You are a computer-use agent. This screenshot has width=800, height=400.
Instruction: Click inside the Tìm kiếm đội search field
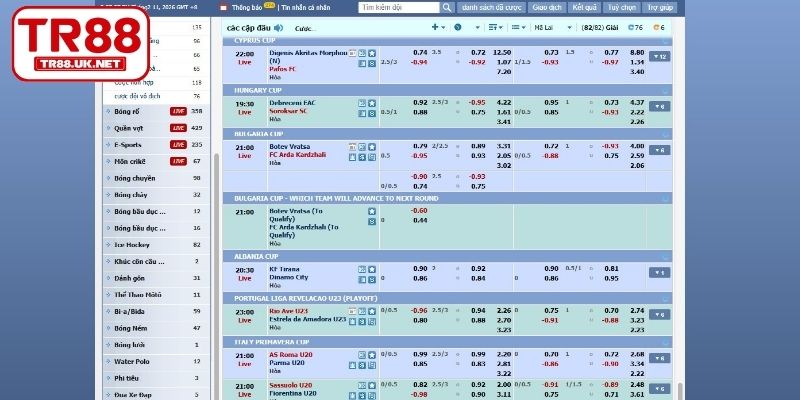(x=398, y=8)
